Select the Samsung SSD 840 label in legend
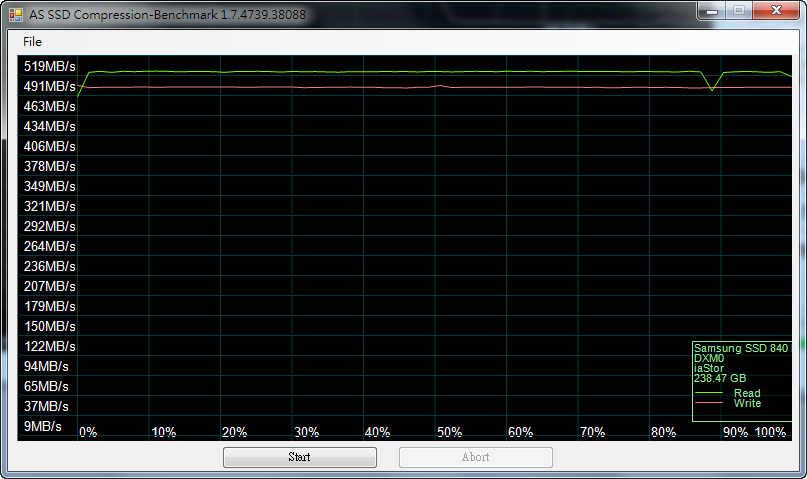 (x=740, y=348)
